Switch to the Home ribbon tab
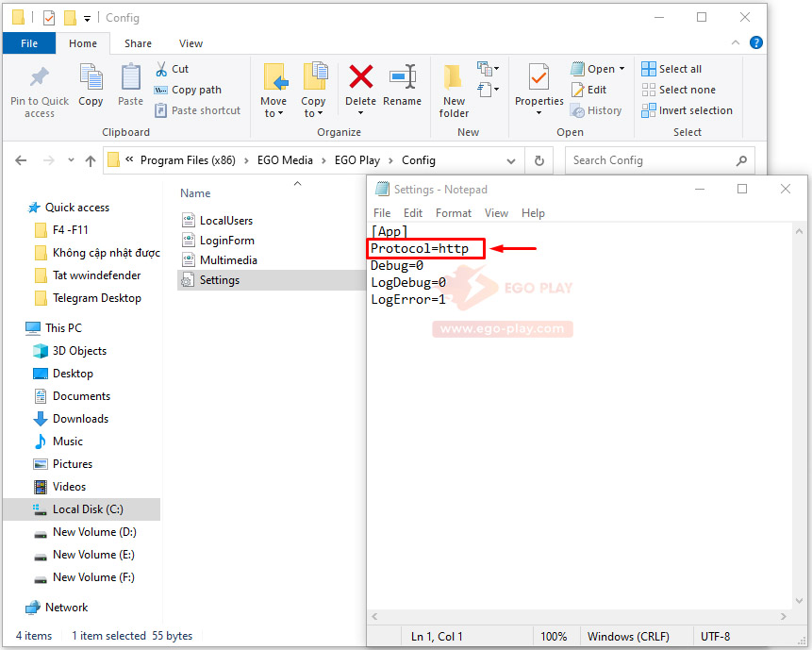Image resolution: width=812 pixels, height=650 pixels. click(x=83, y=43)
